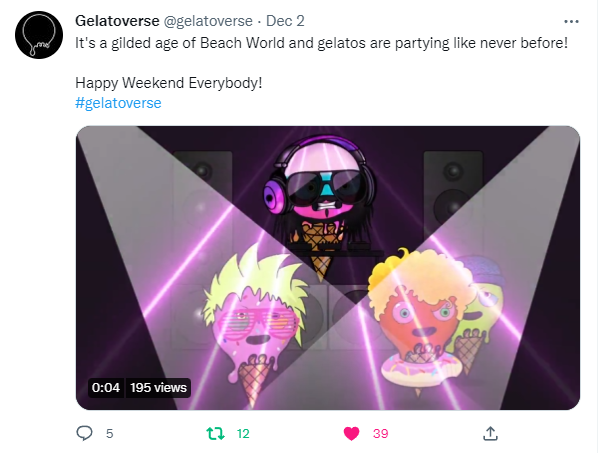Open the Gelatoverse profile avatar
Screen dimensions: 598x453
pyautogui.click(x=39, y=35)
